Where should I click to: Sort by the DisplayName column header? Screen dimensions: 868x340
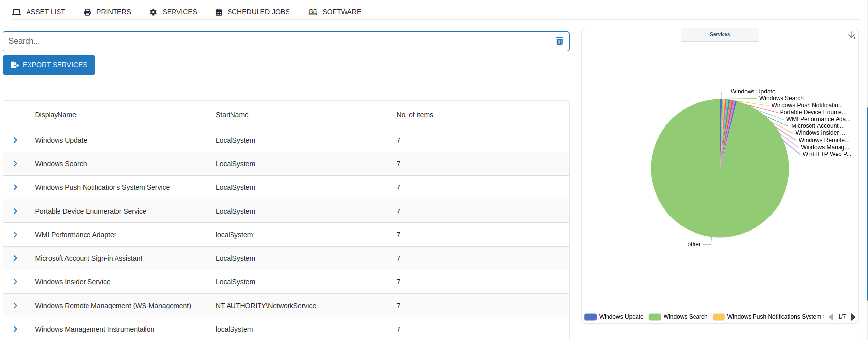pos(56,115)
